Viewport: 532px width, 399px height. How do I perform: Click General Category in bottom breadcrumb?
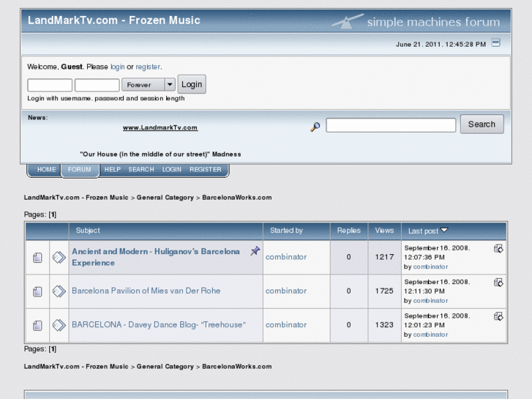(165, 367)
